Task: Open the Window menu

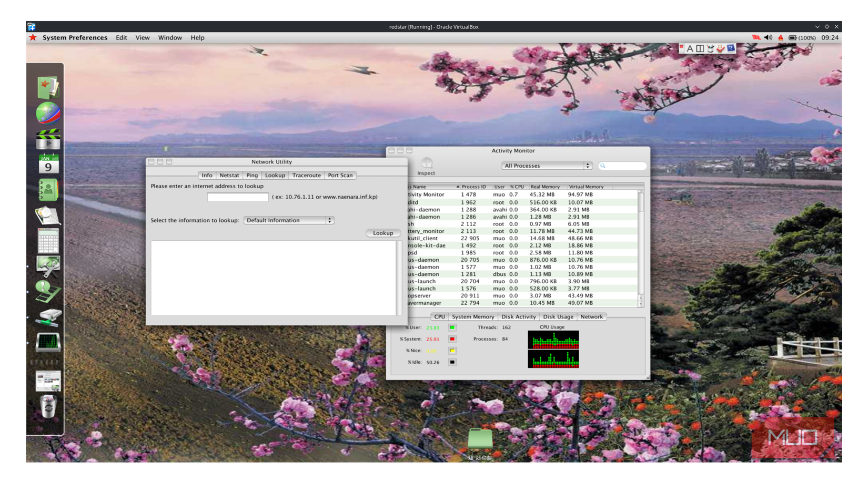Action: click(x=169, y=37)
